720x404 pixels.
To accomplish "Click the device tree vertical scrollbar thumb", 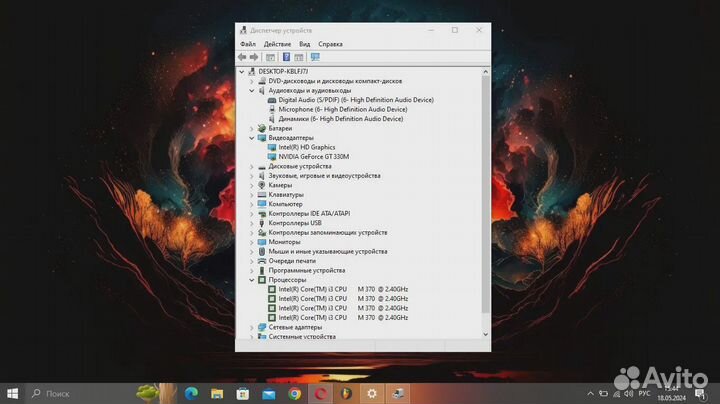I will (485, 194).
